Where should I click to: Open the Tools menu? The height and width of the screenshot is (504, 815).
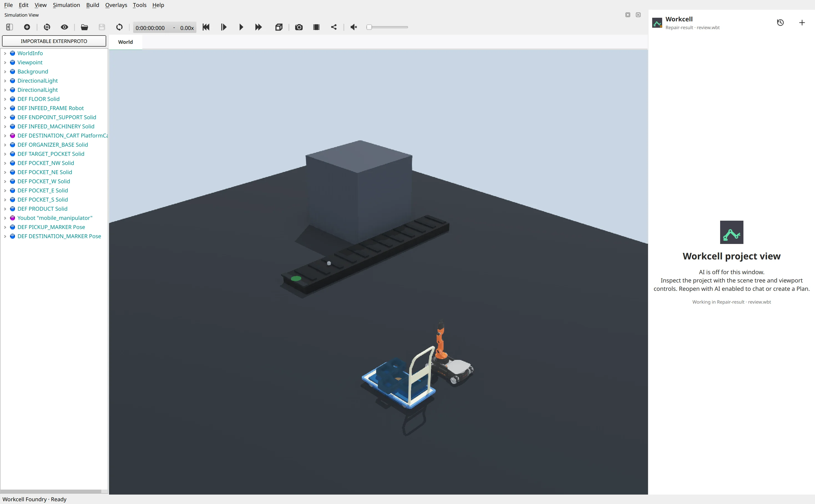click(139, 5)
